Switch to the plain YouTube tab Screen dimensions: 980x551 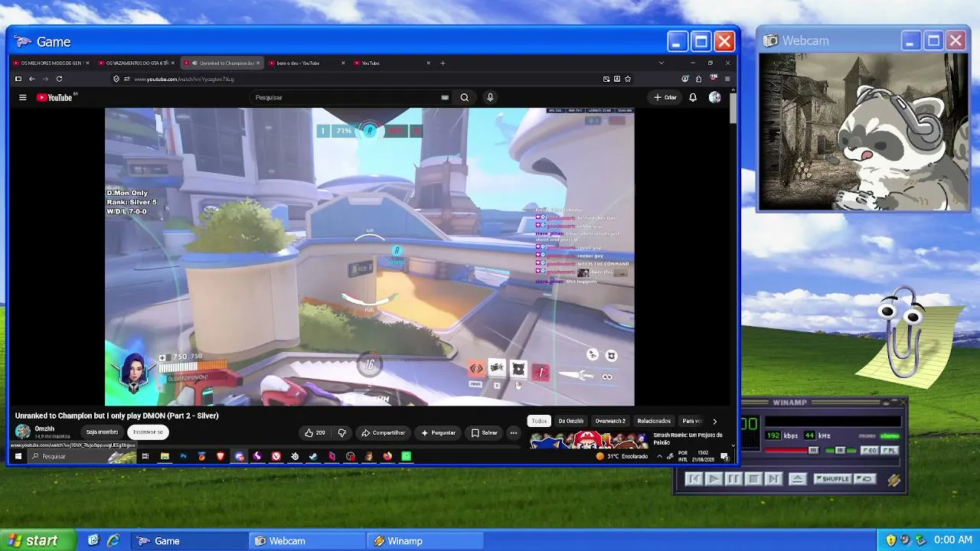coord(391,63)
